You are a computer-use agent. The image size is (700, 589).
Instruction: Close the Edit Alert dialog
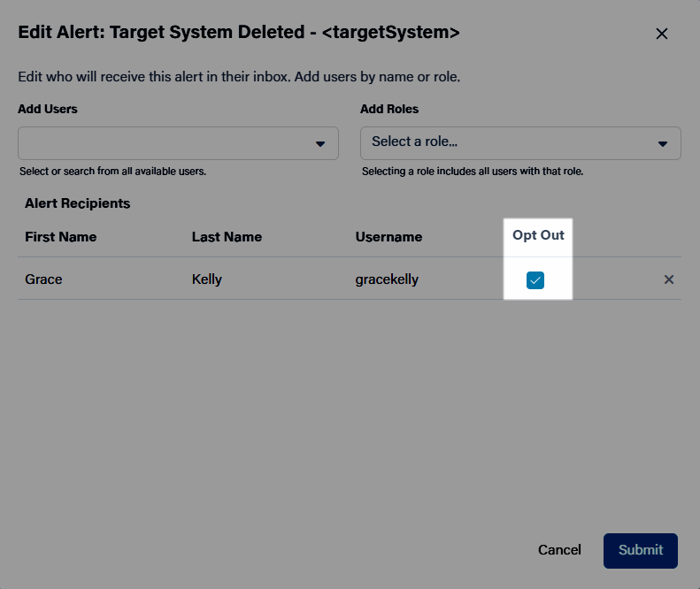coord(662,34)
